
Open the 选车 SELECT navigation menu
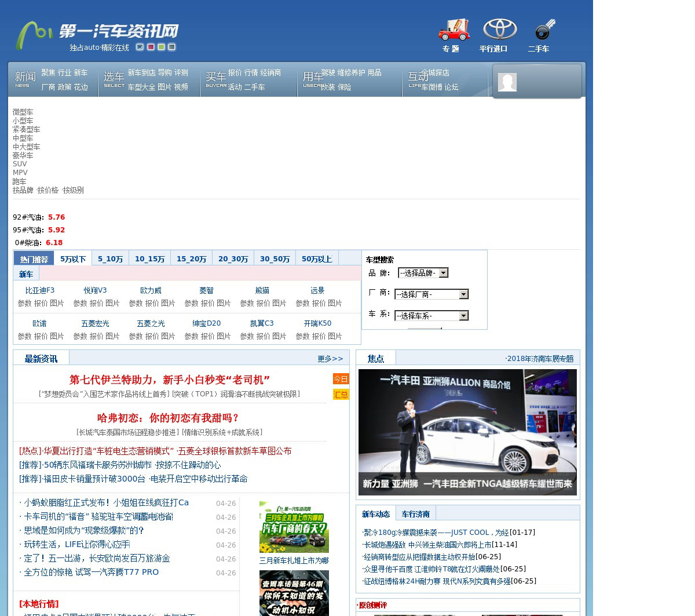point(114,79)
